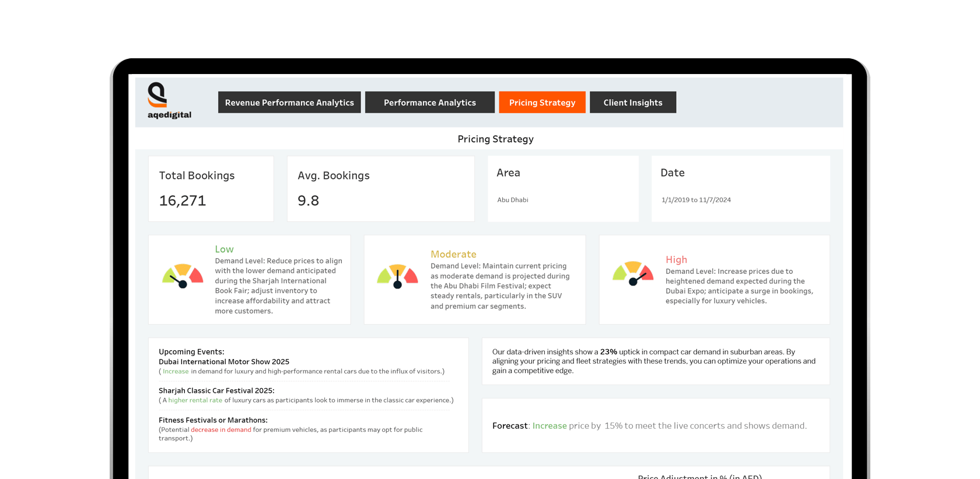Screen dimensions: 980x479
Task: Click the aqedigital logo
Action: point(169,101)
